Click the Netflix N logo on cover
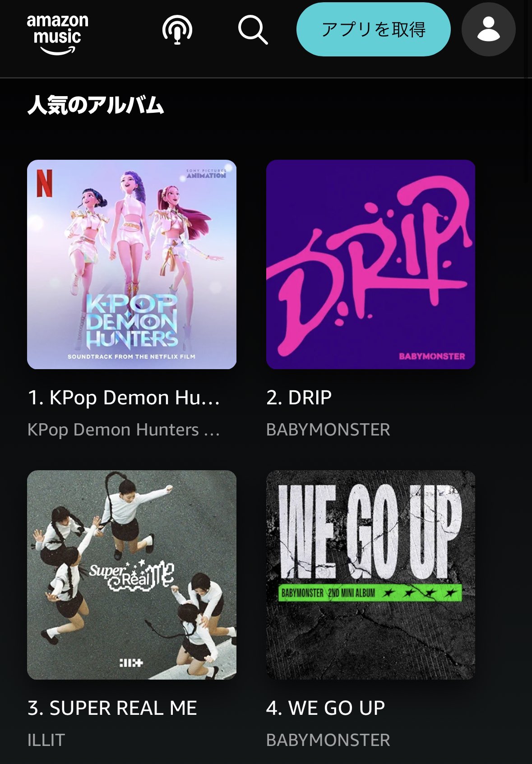This screenshot has width=532, height=764. pyautogui.click(x=45, y=183)
